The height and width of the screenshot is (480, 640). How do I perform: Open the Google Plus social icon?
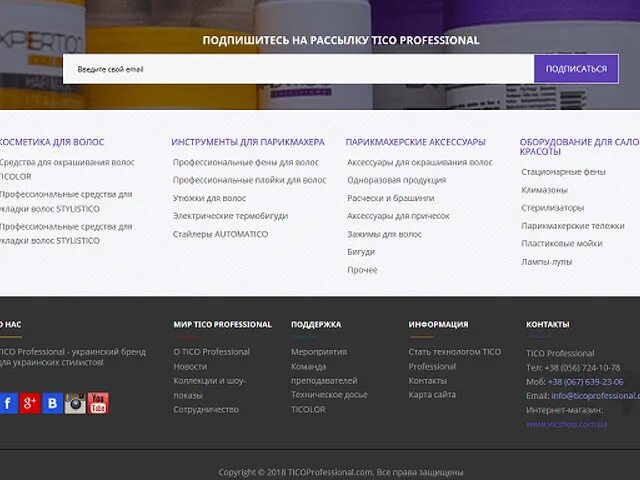(x=30, y=403)
